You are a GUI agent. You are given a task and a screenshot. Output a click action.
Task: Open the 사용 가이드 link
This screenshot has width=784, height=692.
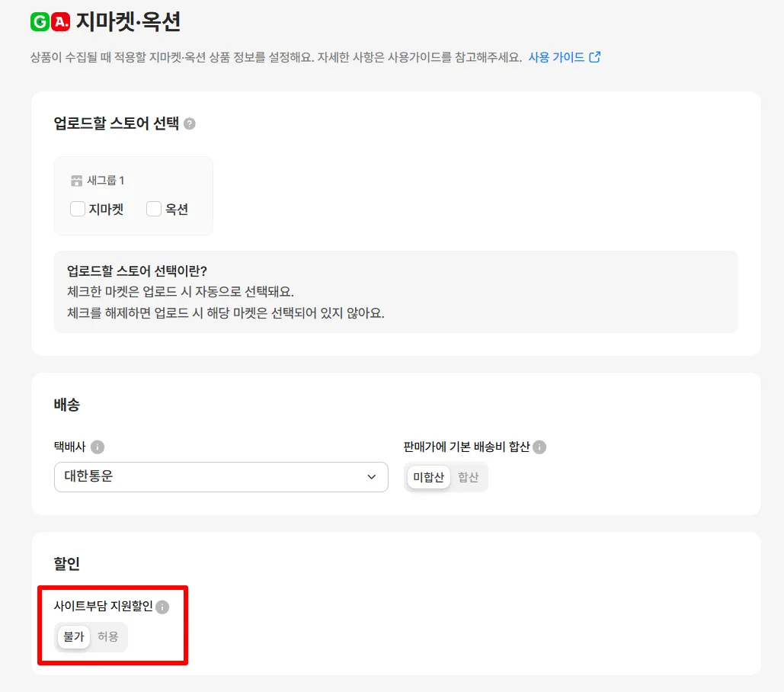(x=556, y=57)
